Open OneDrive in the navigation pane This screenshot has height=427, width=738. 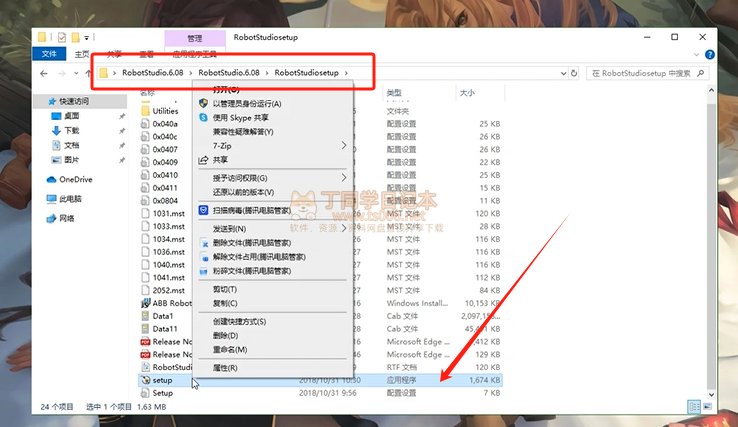point(75,179)
